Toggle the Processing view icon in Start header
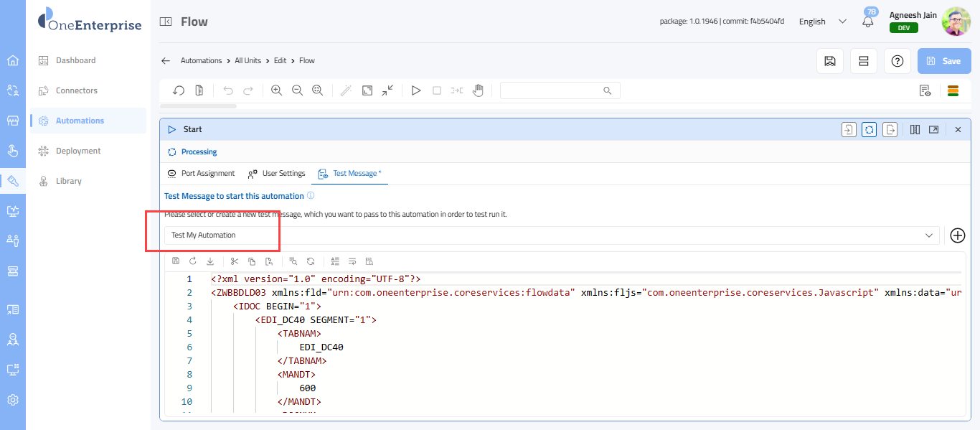This screenshot has width=980, height=430. click(869, 130)
